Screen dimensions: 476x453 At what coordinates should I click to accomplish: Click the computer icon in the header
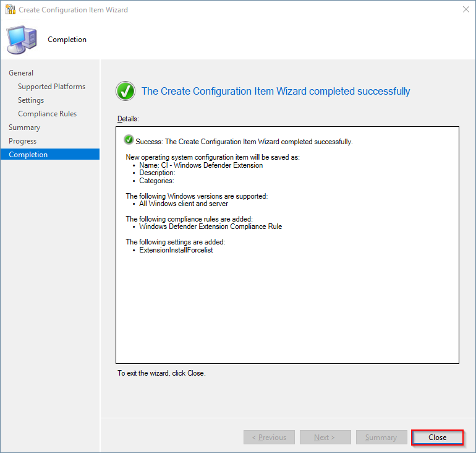point(22,40)
